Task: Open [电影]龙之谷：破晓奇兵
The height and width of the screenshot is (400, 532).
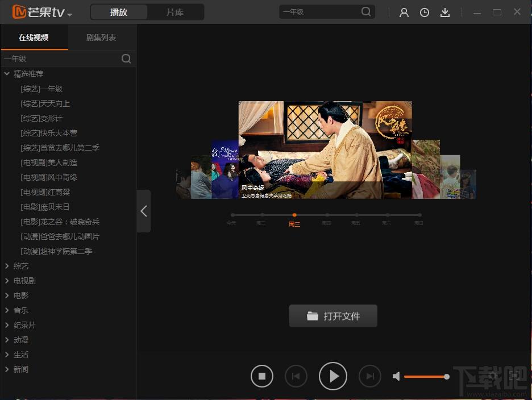Action: pyautogui.click(x=60, y=222)
